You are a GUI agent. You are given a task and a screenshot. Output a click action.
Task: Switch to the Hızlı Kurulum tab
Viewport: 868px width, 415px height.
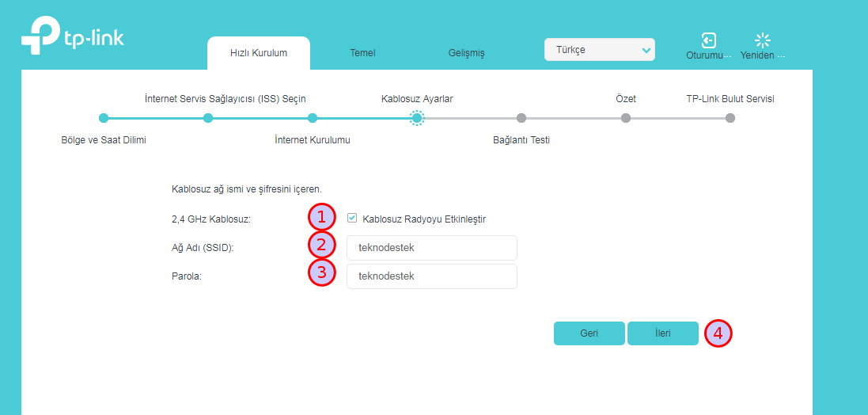(x=259, y=53)
